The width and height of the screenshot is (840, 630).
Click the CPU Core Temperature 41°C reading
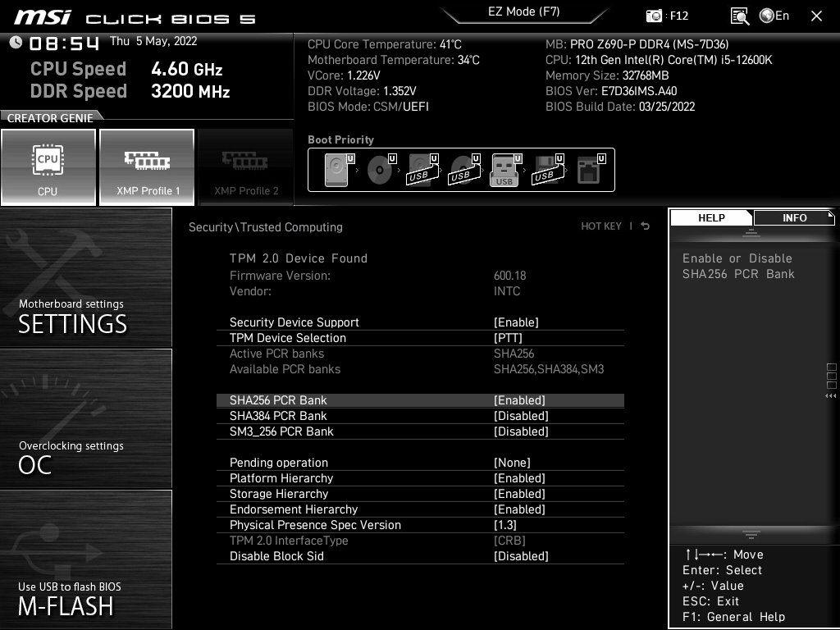click(385, 44)
